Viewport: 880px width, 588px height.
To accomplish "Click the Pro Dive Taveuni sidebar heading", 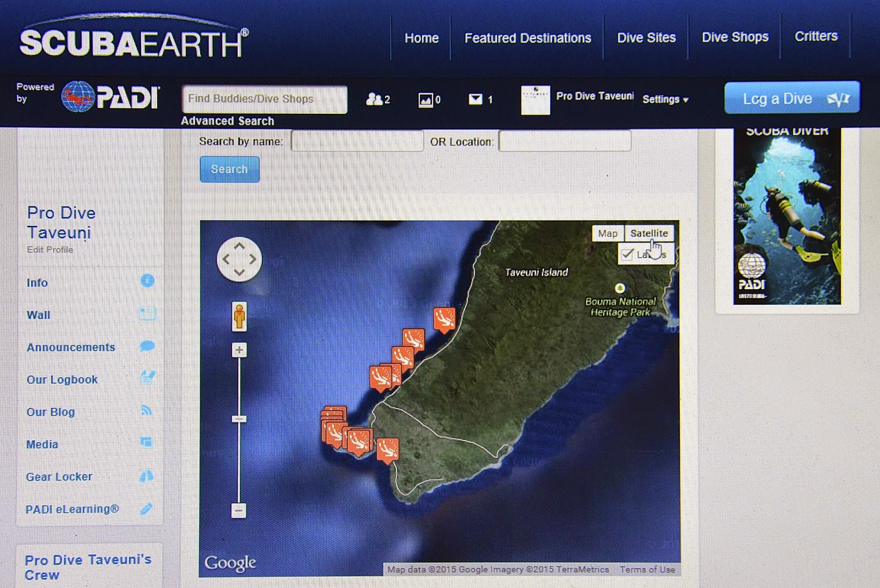I will point(62,223).
